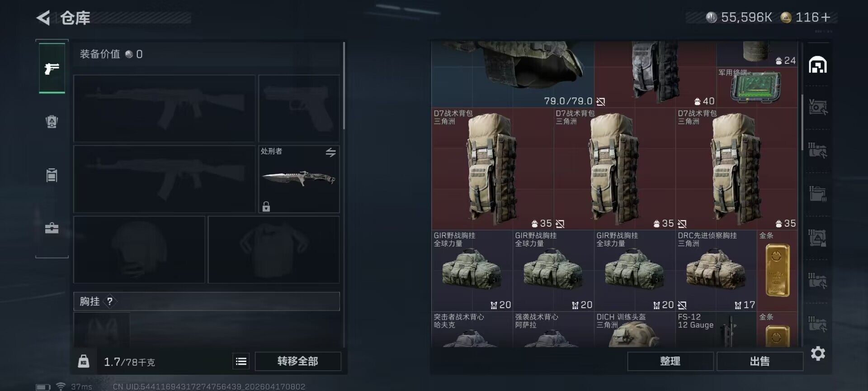Open the stash settings gear icon
Viewport: 868px width, 391px height.
tap(818, 353)
